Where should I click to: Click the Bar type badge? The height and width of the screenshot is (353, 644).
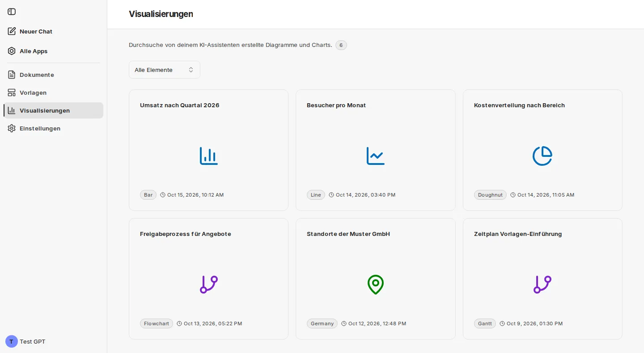(148, 195)
